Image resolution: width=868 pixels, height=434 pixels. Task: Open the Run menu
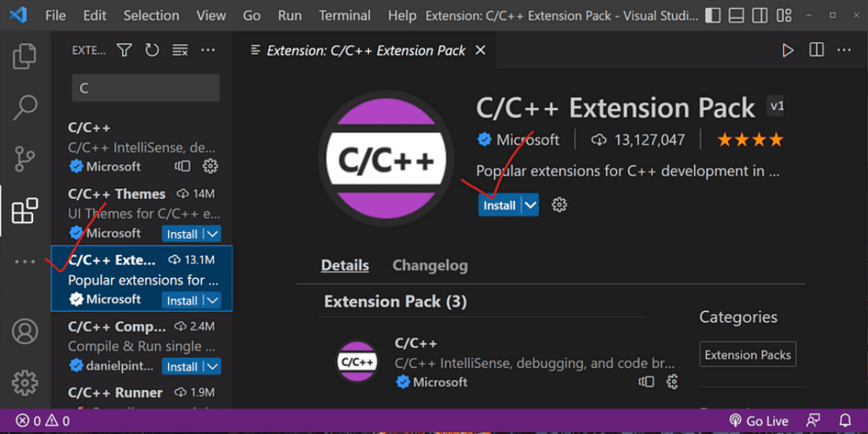tap(290, 15)
